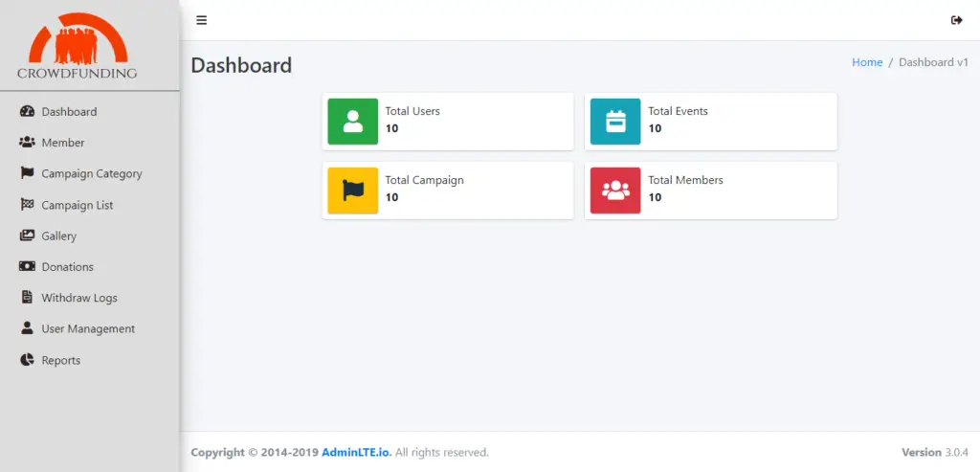Click the Total Campaign label
The image size is (980, 472).
(x=424, y=180)
